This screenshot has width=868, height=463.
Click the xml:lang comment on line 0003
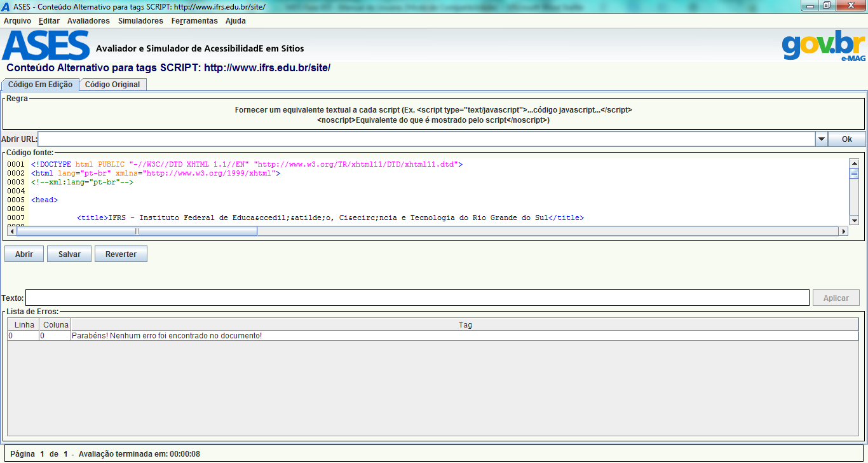point(82,182)
